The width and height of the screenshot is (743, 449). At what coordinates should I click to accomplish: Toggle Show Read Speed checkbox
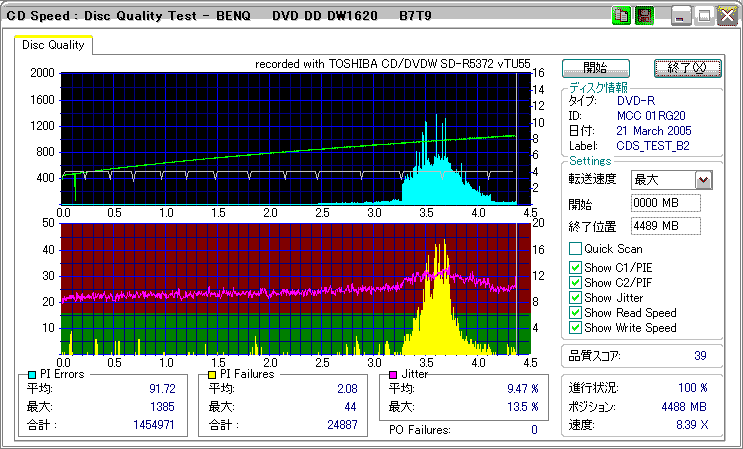(x=575, y=312)
